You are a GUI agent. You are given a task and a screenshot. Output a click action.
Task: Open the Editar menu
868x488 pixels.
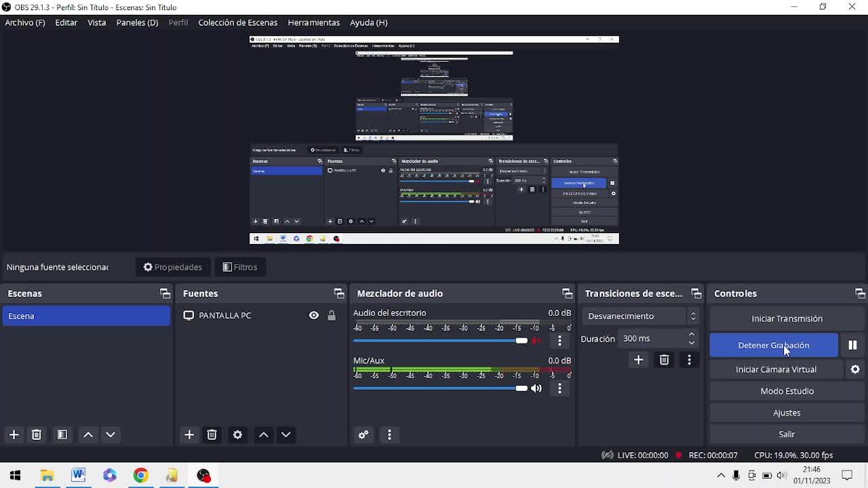tap(66, 22)
